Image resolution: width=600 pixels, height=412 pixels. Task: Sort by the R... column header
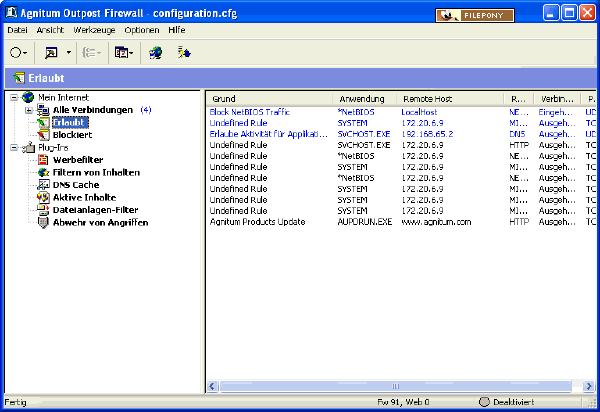point(518,99)
